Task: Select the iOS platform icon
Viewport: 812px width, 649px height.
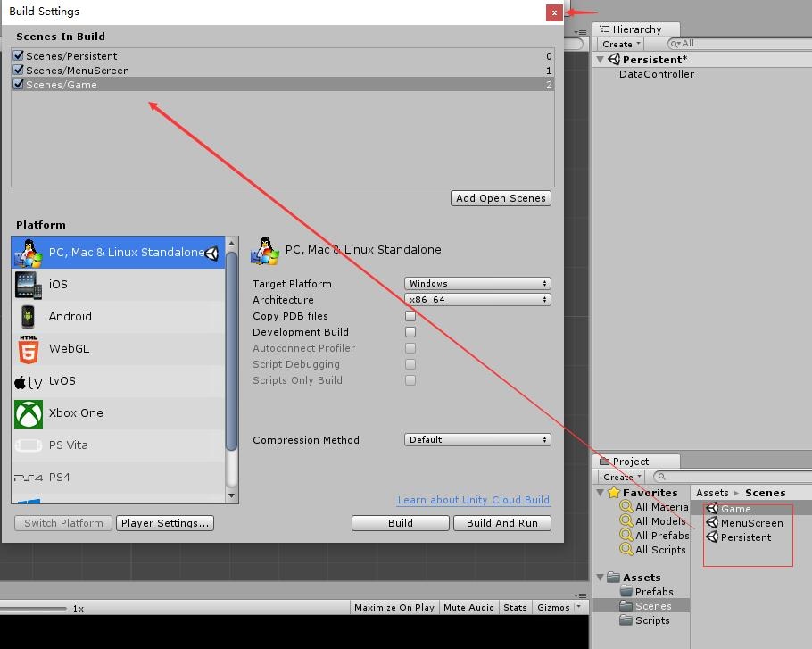Action: point(28,285)
